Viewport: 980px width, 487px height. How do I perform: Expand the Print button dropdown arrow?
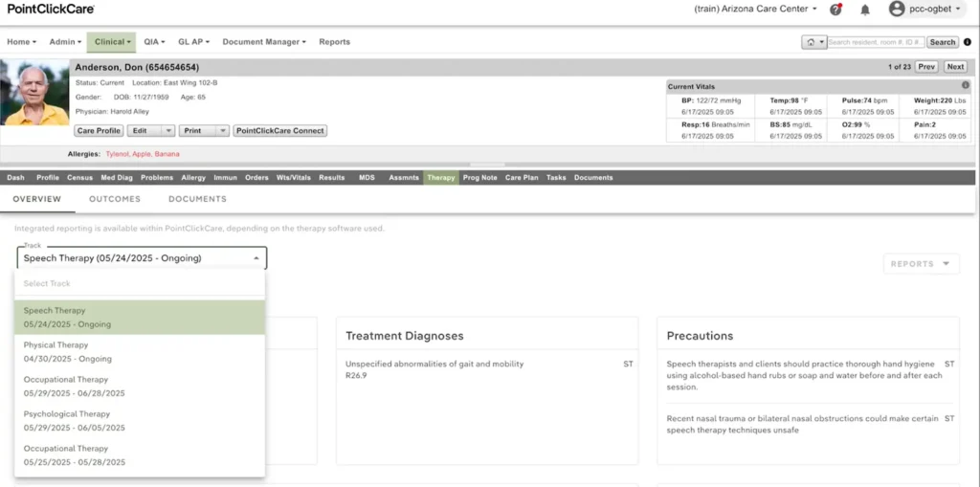222,131
